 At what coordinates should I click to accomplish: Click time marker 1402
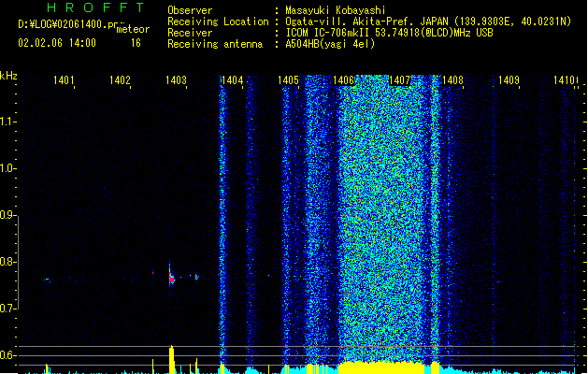(120, 79)
